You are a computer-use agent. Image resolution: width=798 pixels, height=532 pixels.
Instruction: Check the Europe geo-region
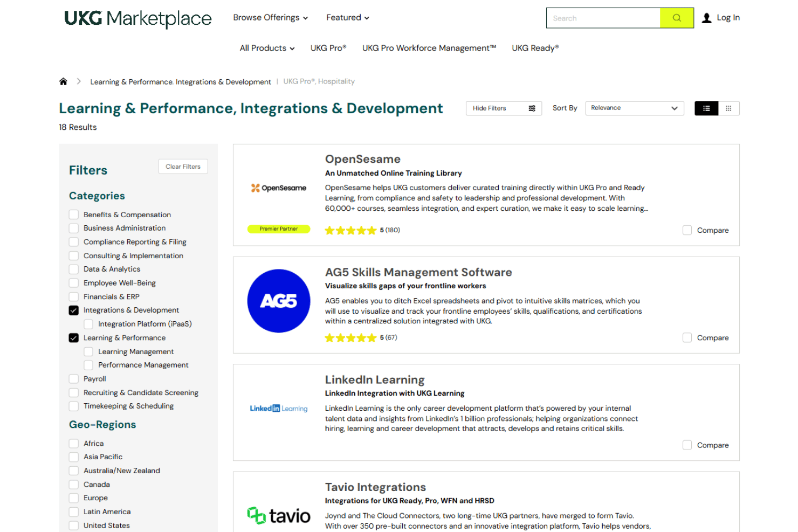tap(74, 498)
